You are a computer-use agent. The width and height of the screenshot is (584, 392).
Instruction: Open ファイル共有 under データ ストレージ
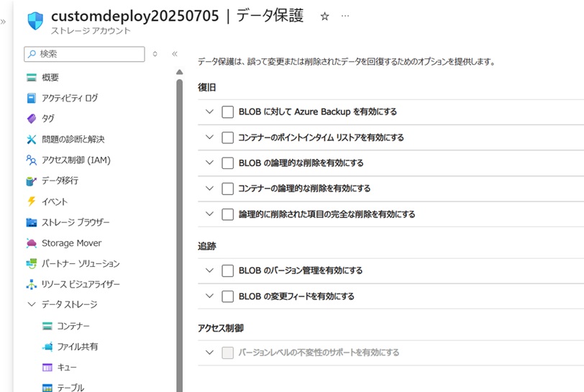78,347
